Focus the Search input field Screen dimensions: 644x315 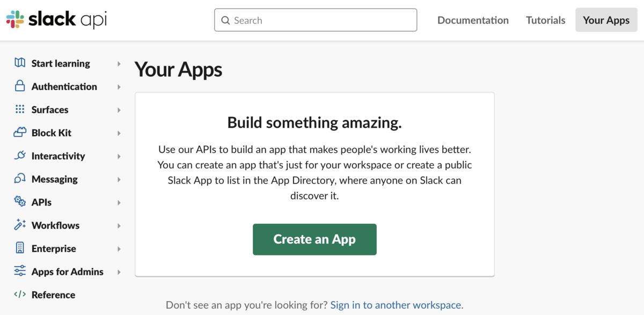tap(316, 20)
